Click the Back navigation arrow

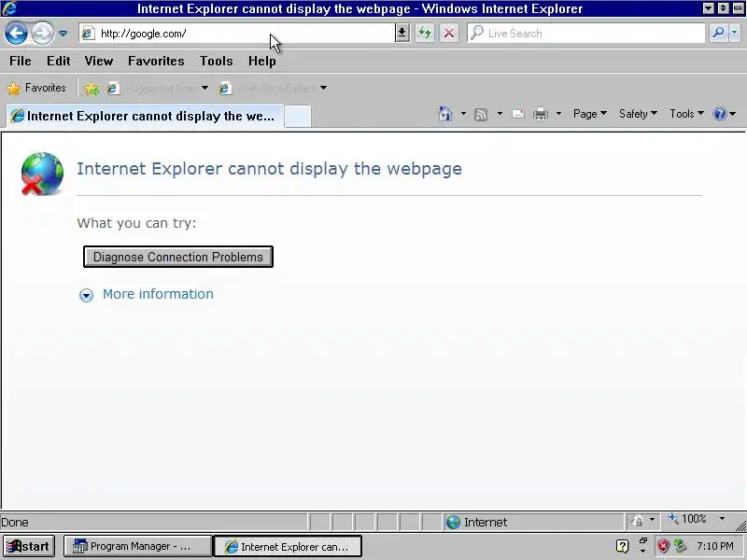pos(16,34)
